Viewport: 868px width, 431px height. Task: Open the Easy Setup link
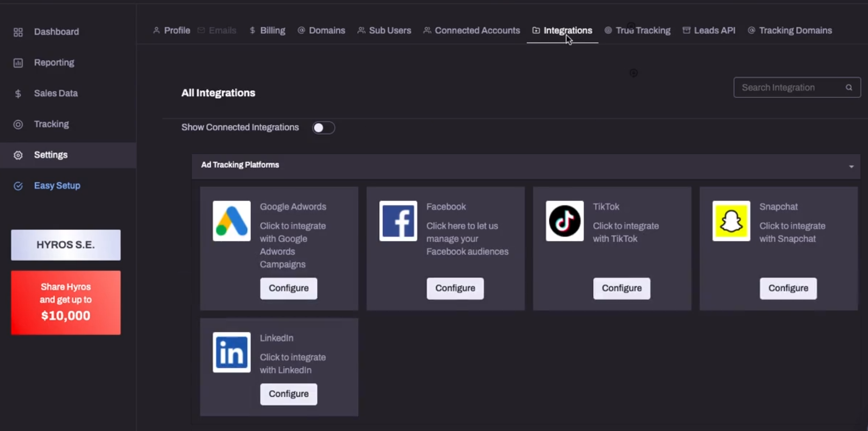(57, 186)
